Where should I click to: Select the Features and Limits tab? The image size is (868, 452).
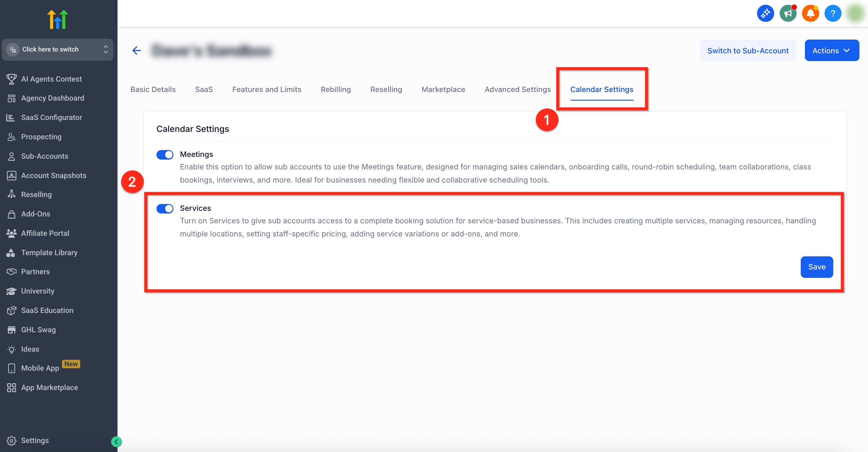[267, 89]
